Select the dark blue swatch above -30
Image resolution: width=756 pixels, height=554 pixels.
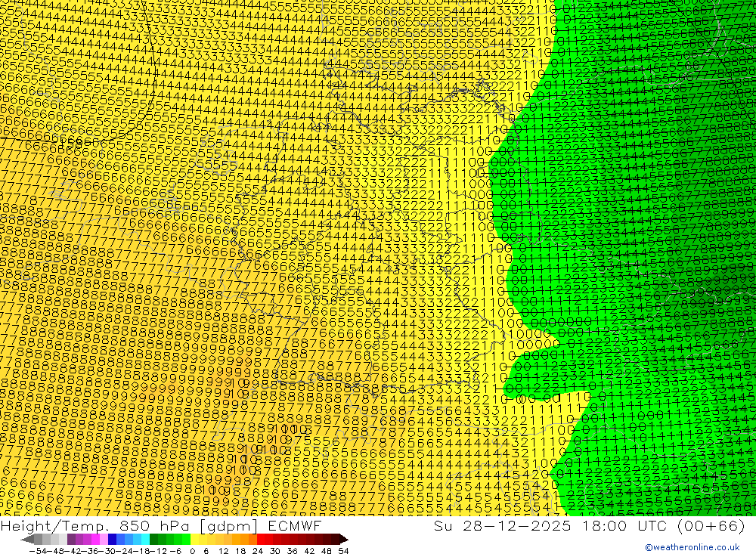[x=112, y=540]
